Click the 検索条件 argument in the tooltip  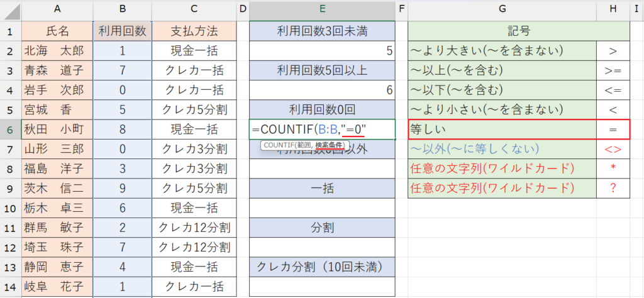[330, 145]
